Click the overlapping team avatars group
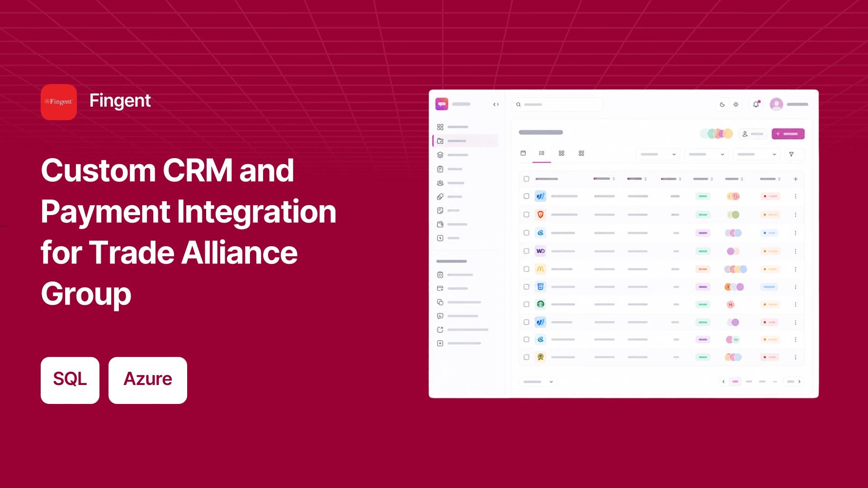Viewport: 868px width, 488px height. click(x=717, y=134)
